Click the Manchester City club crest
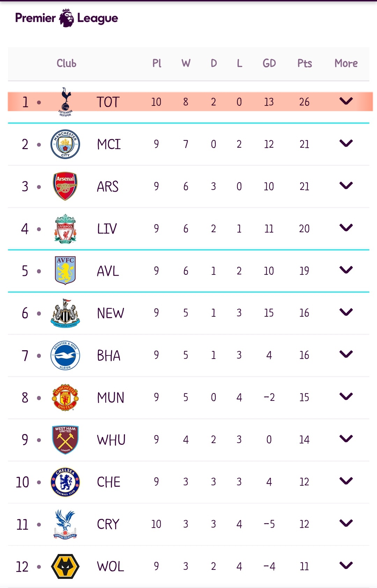The height and width of the screenshot is (588, 377). click(65, 144)
